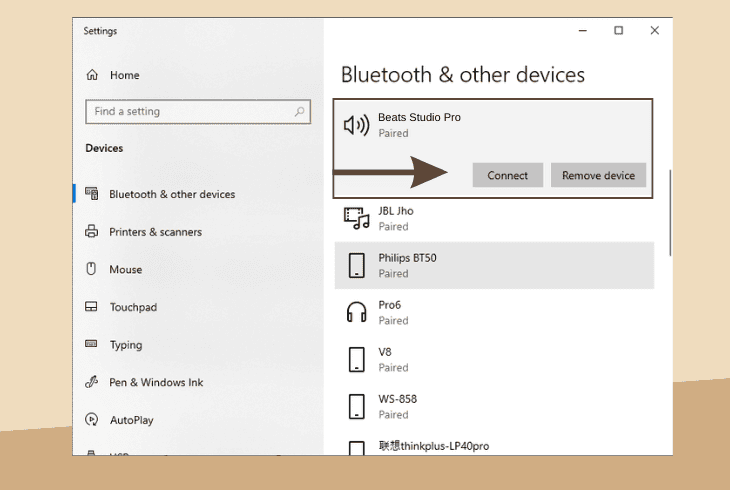Screen dimensions: 730x490
Task: Click the Paired status under WS-858
Action: 393,415
